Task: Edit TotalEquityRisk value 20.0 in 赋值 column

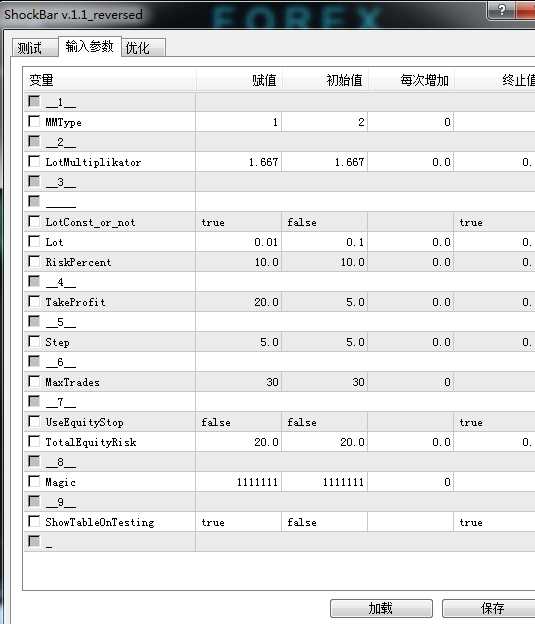Action: point(239,442)
